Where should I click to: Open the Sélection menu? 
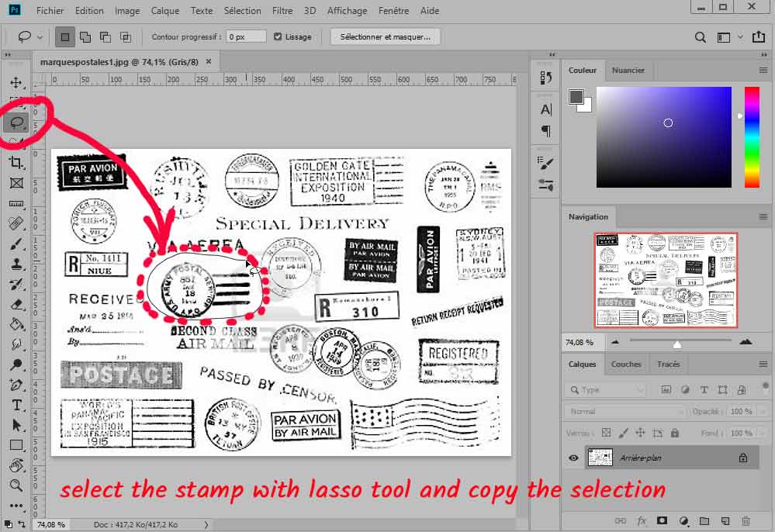(242, 10)
